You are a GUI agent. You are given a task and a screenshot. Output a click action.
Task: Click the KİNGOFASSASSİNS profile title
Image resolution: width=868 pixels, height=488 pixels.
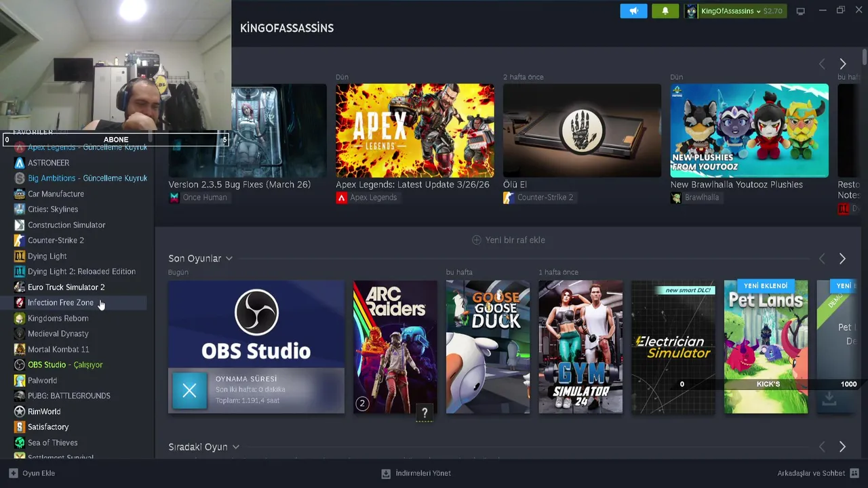coord(287,28)
